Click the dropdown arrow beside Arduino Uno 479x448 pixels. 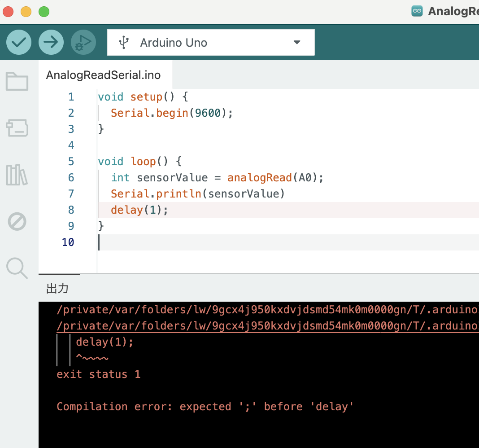coord(297,42)
